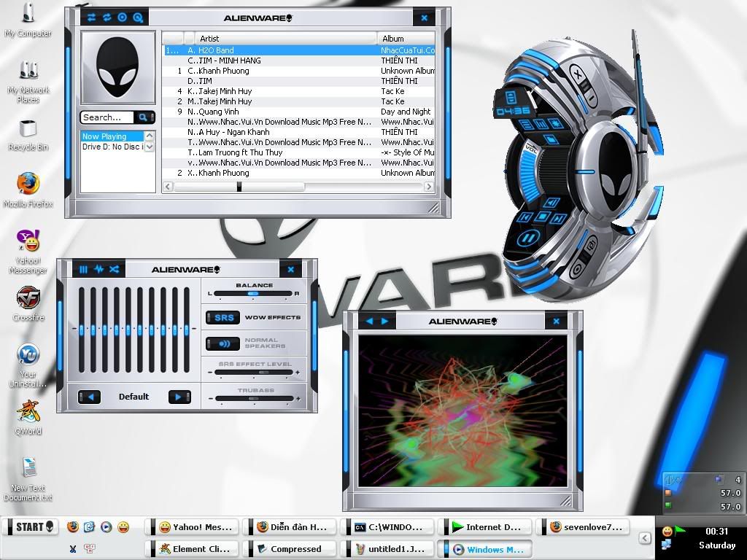Click the equalizer bars icon in equalizer toolbar
747x560 pixels.
click(83, 270)
